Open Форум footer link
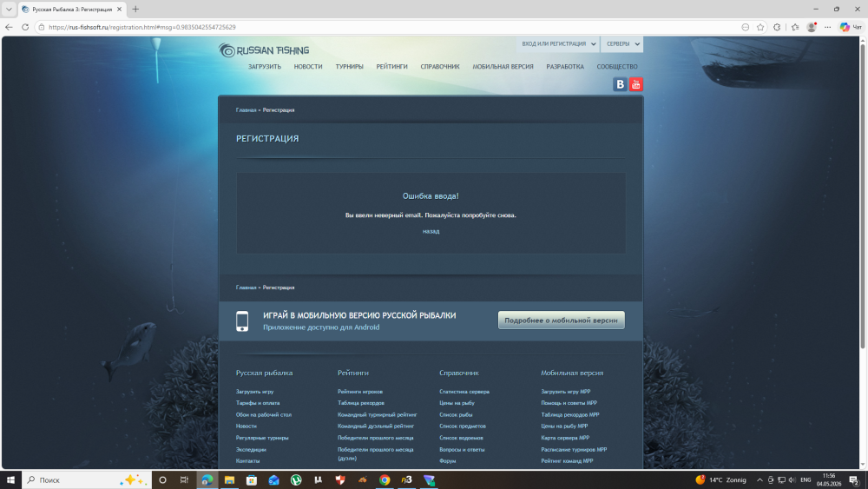Image resolution: width=868 pixels, height=489 pixels. (448, 460)
